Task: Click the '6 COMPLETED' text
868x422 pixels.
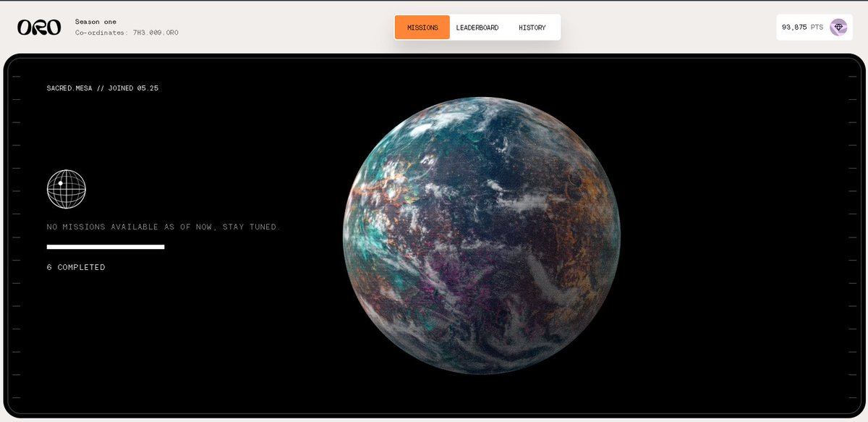Action: coord(76,267)
